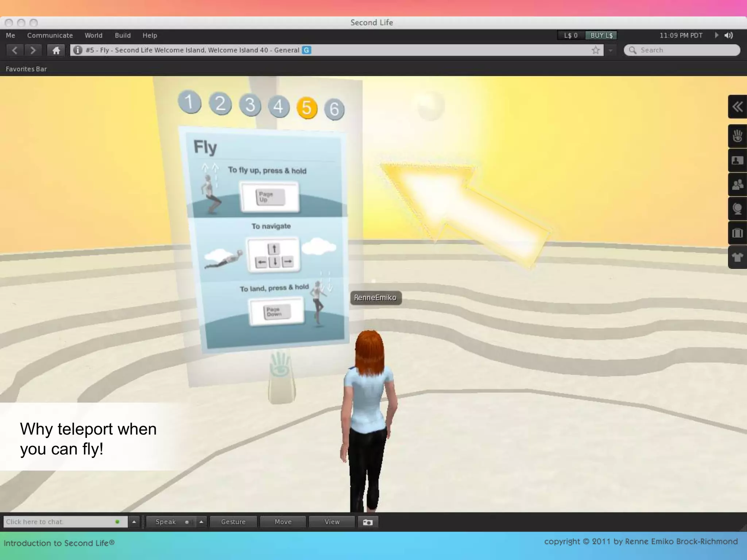Toggle media playback in top bar
747x560 pixels.
pyautogui.click(x=716, y=35)
